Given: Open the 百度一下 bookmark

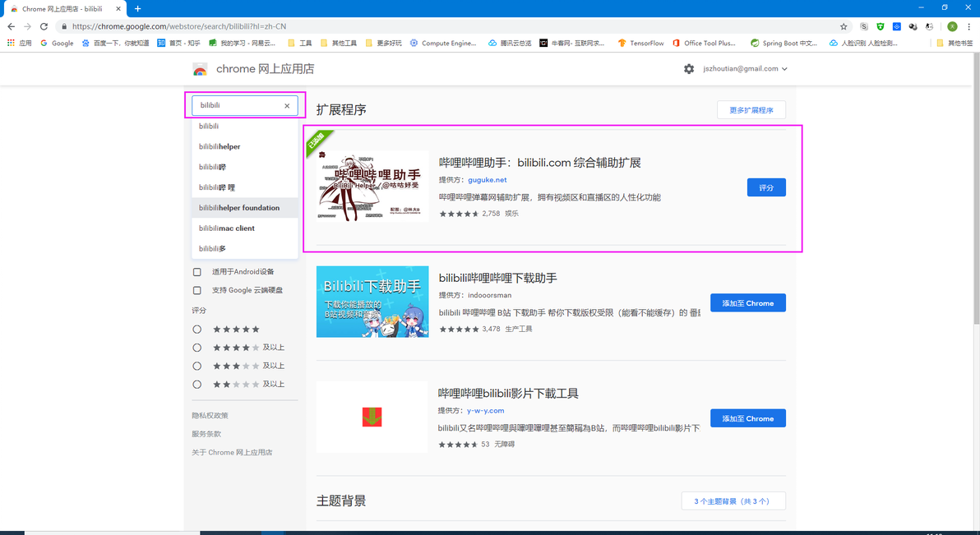Looking at the screenshot, I should [116, 43].
